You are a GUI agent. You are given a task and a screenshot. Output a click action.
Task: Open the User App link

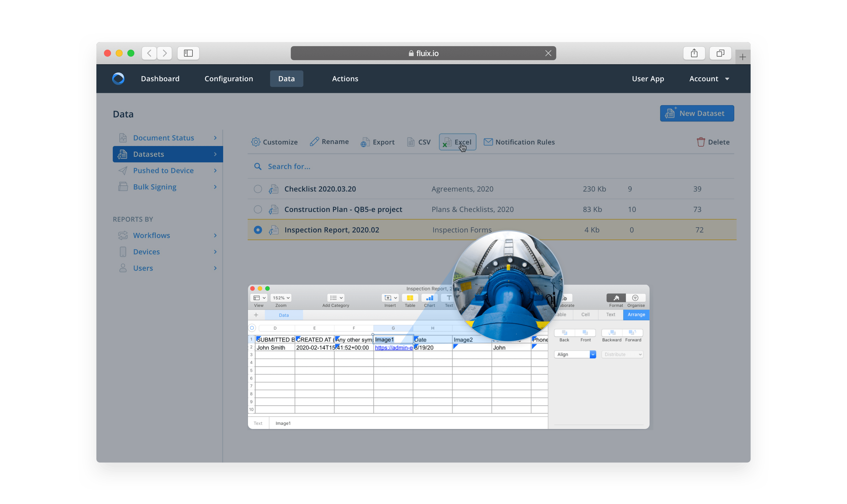pos(648,79)
